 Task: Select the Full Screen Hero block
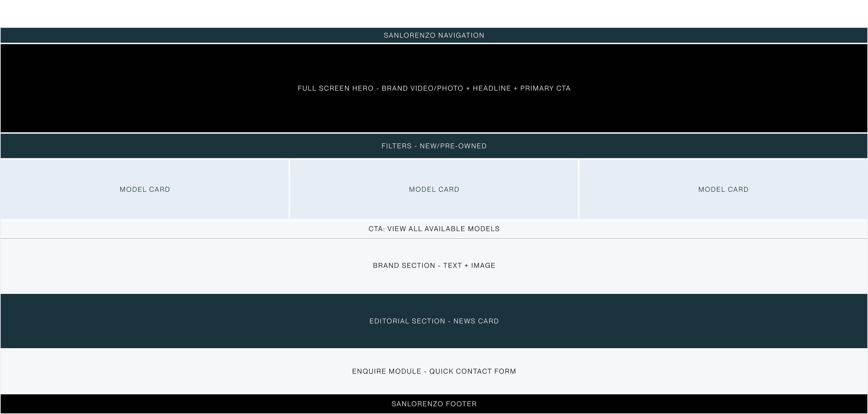(x=434, y=88)
